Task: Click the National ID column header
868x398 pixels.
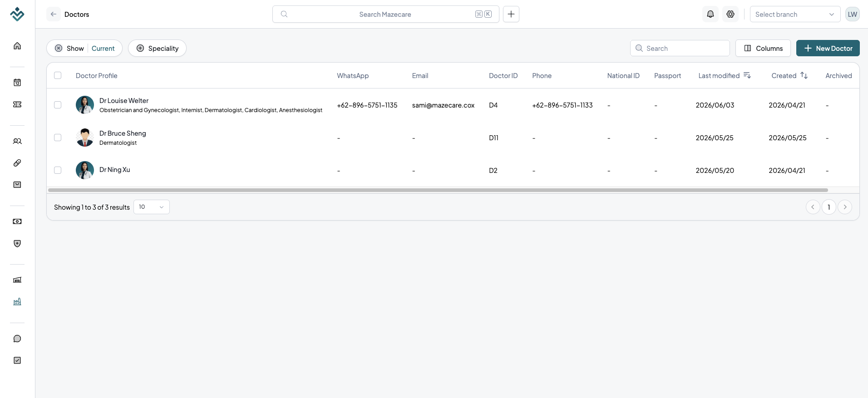Action: coord(623,76)
